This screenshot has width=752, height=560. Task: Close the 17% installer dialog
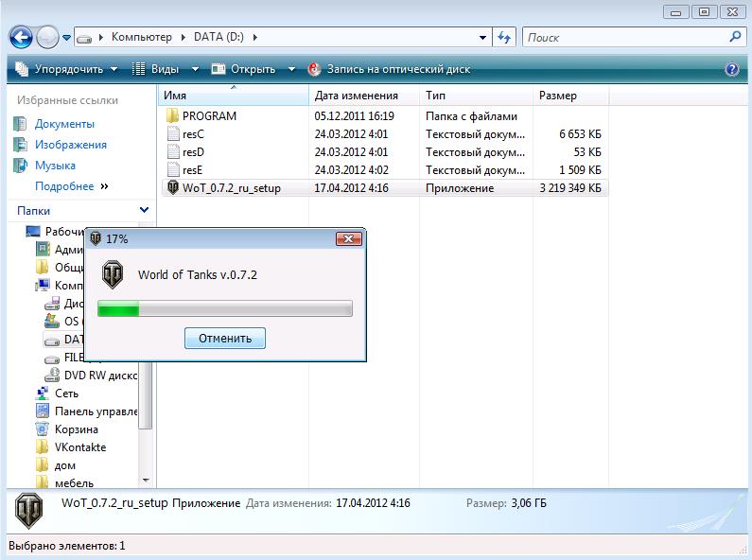click(349, 238)
